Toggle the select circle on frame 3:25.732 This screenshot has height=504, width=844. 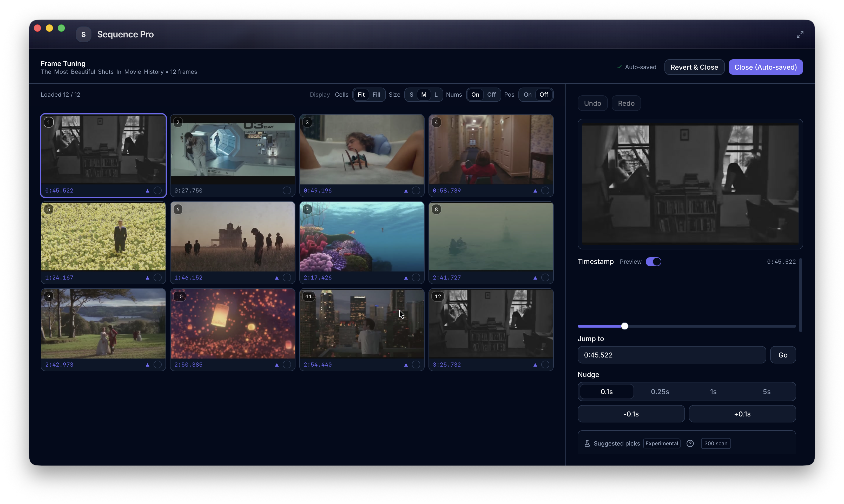[x=545, y=364]
